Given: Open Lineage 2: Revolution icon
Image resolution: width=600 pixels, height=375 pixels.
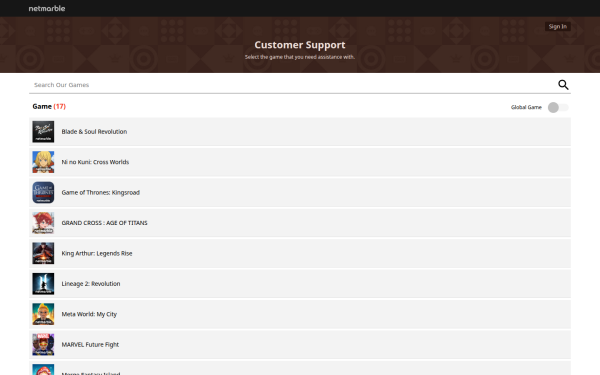Looking at the screenshot, I should click(x=43, y=284).
